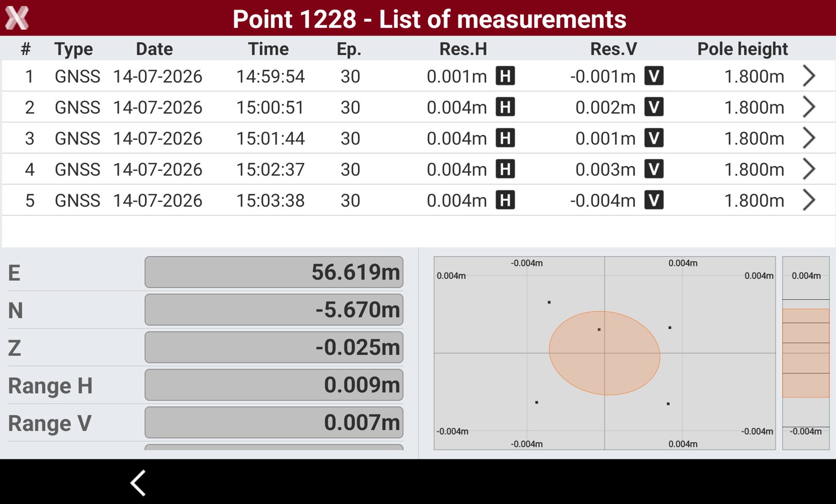The image size is (836, 504).
Task: Toggle V icon in 15:00:51 row
Action: coord(654,107)
